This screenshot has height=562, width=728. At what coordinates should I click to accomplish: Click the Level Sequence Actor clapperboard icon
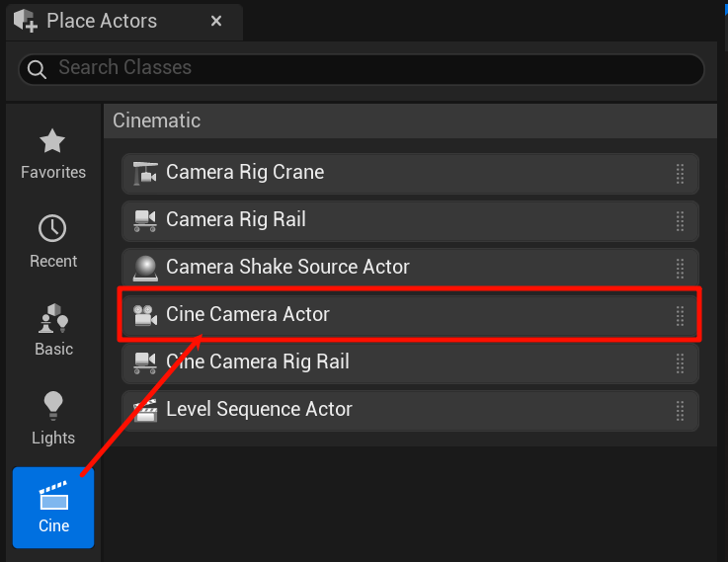point(145,410)
